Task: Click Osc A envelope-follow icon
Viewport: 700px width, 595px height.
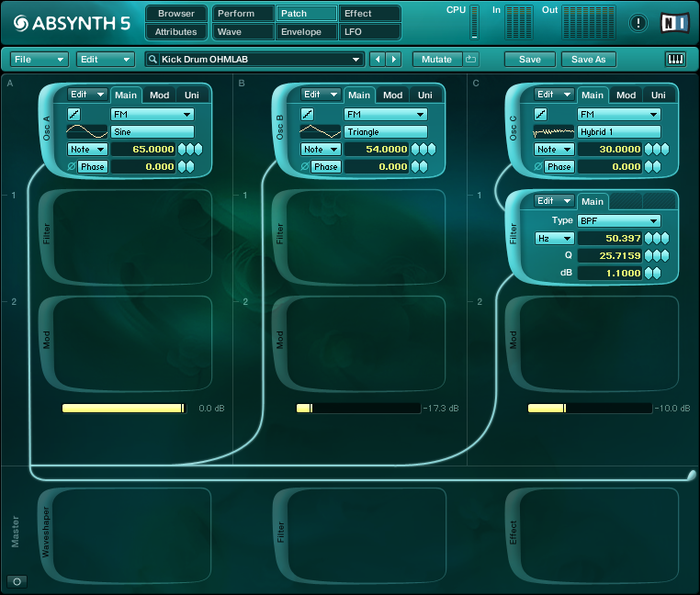Action: [74, 114]
